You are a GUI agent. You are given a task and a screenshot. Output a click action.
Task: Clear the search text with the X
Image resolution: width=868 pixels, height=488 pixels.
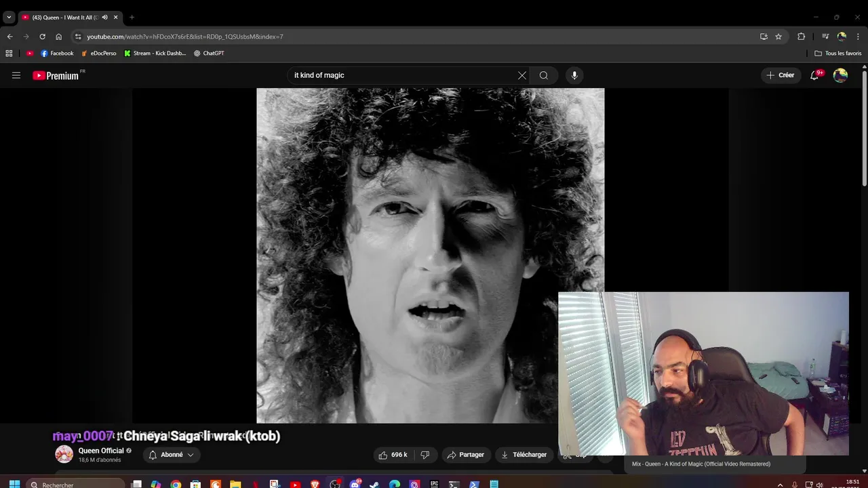click(522, 75)
